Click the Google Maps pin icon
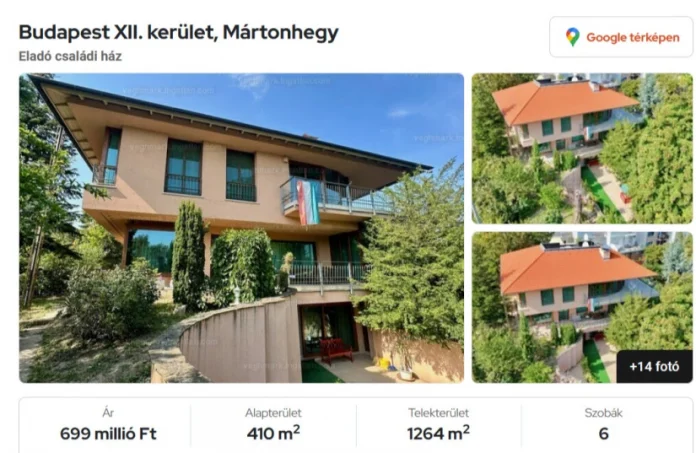The image size is (696, 453). (573, 37)
